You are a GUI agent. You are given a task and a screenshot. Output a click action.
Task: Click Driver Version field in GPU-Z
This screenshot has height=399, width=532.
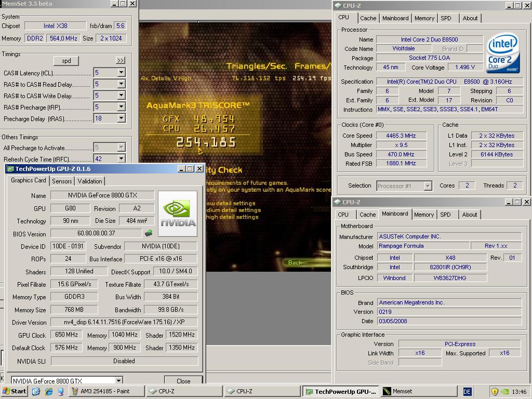coord(124,322)
